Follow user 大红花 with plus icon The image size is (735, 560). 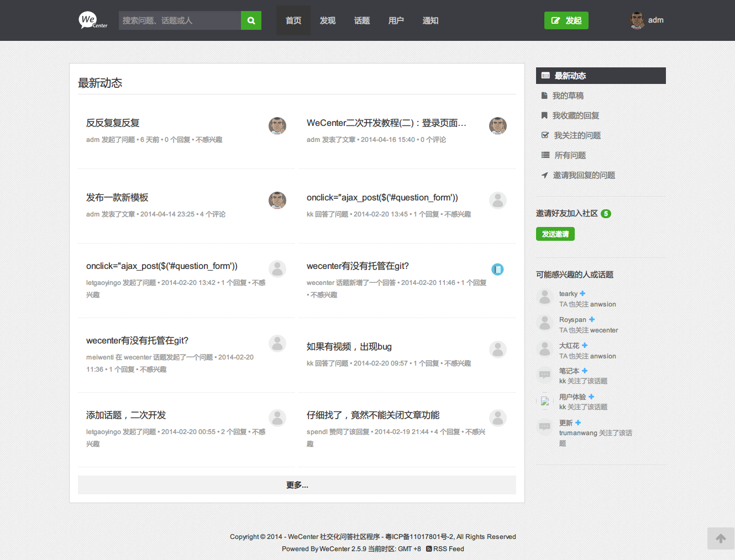pos(585,345)
